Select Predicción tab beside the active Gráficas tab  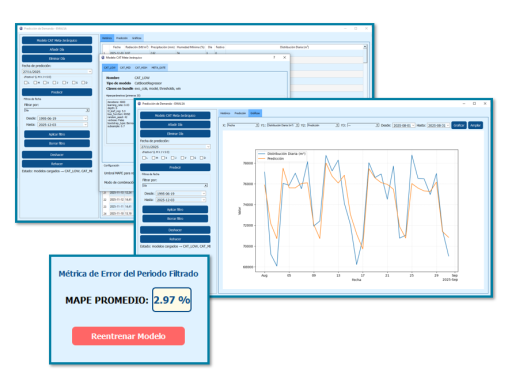[240, 113]
